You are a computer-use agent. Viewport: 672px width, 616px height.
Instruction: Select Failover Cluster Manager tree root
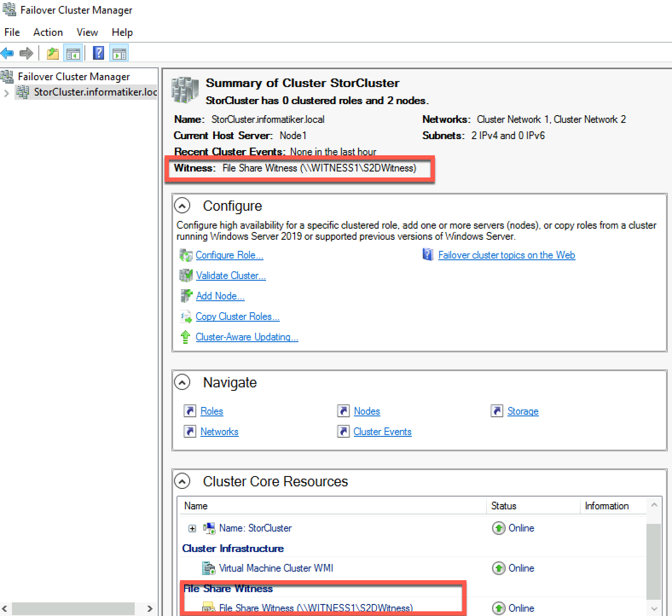coord(74,77)
